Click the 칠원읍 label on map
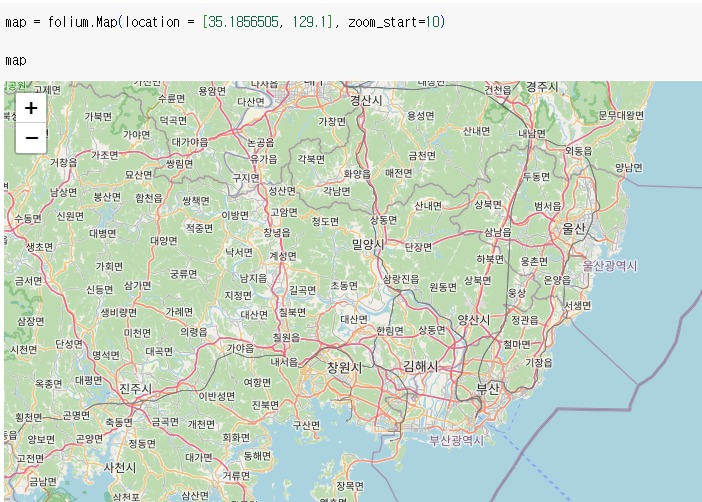Image resolution: width=702 pixels, height=502 pixels. tap(286, 337)
